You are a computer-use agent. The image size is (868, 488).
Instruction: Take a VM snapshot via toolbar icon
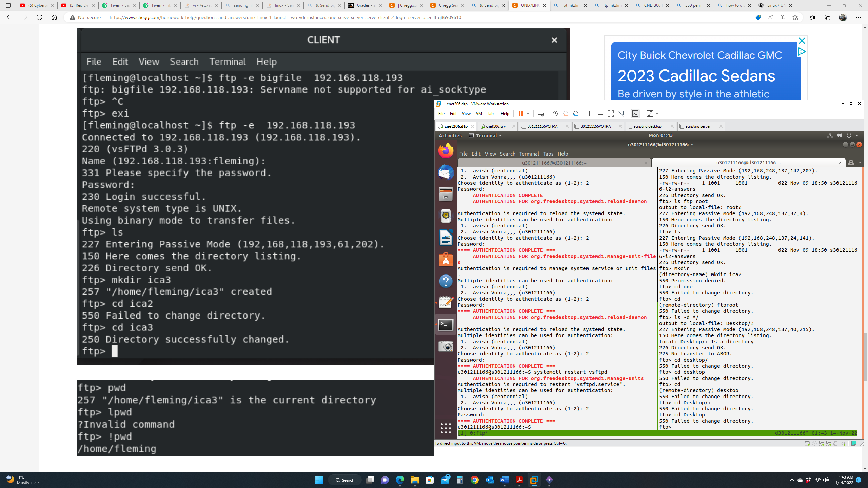pyautogui.click(x=555, y=114)
